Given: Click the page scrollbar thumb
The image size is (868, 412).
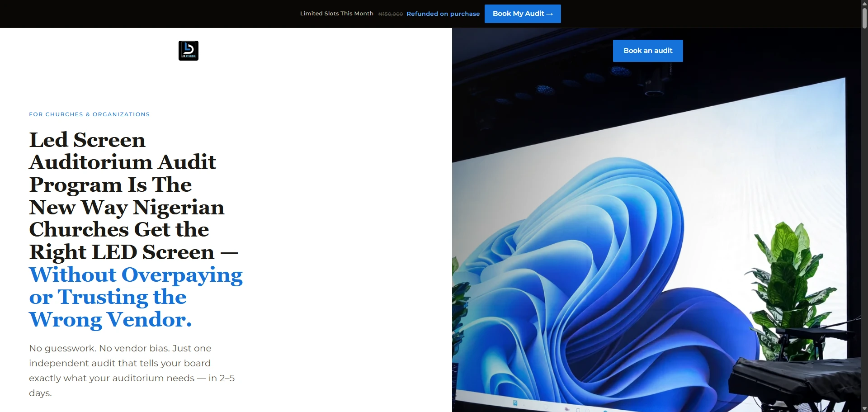Looking at the screenshot, I should 864,18.
